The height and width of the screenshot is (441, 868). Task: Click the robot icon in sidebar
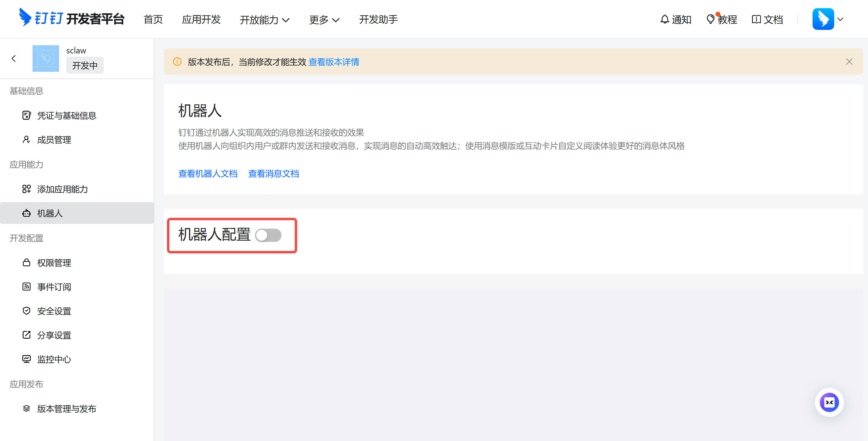[x=26, y=214]
